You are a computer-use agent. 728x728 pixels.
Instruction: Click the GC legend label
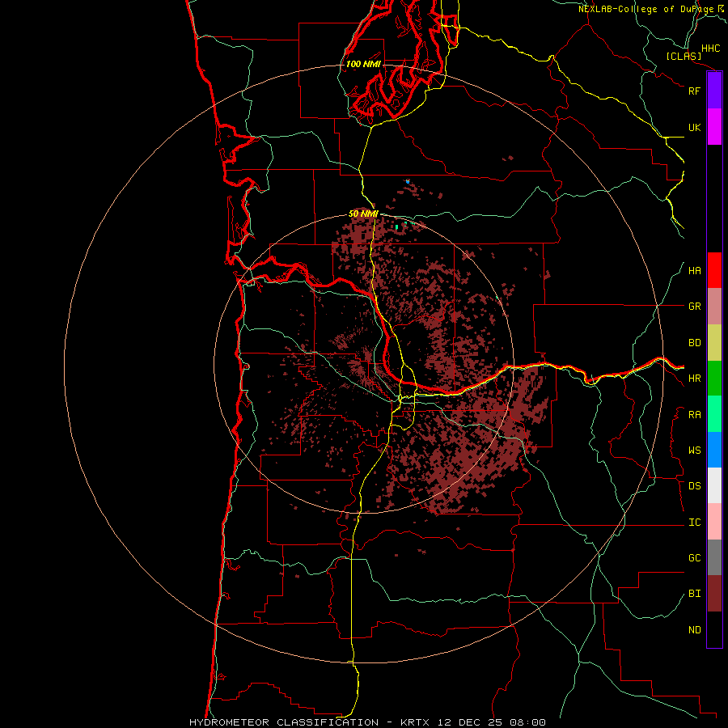pos(694,558)
